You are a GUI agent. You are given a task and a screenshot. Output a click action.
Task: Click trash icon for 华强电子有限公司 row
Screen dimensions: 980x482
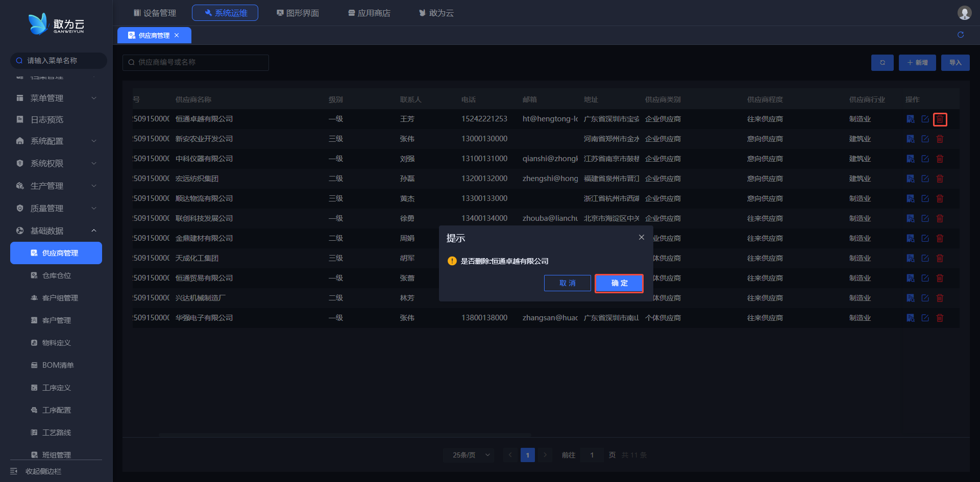[x=940, y=318]
